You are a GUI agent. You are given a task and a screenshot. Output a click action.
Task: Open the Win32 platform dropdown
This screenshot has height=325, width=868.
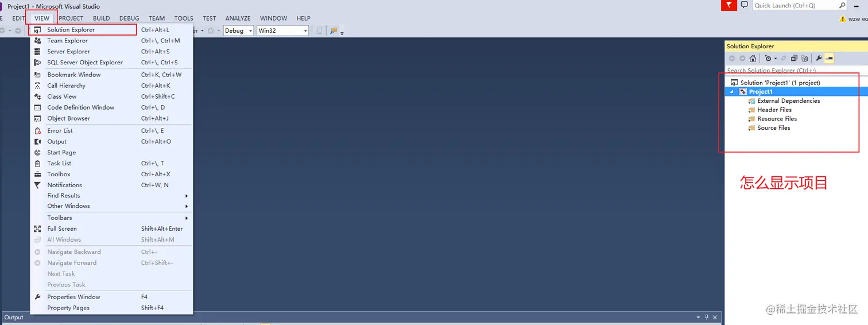click(x=283, y=30)
